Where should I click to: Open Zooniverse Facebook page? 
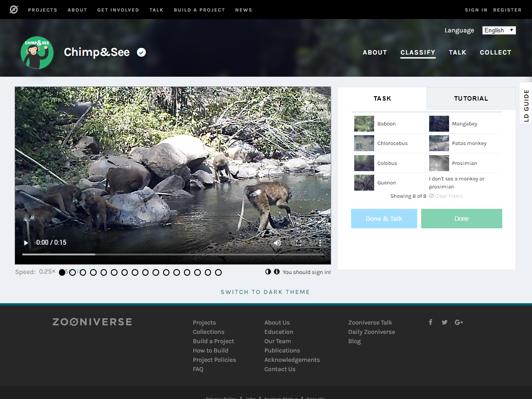(x=430, y=322)
